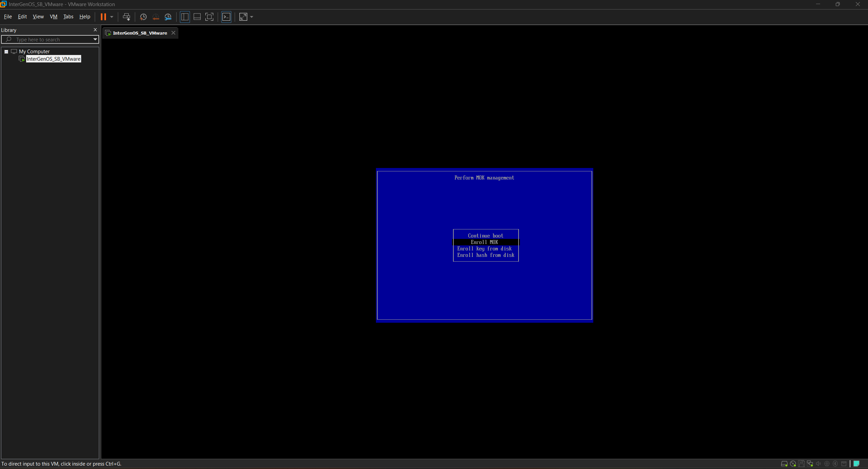Click the revert-to-snapshot icon

click(156, 17)
